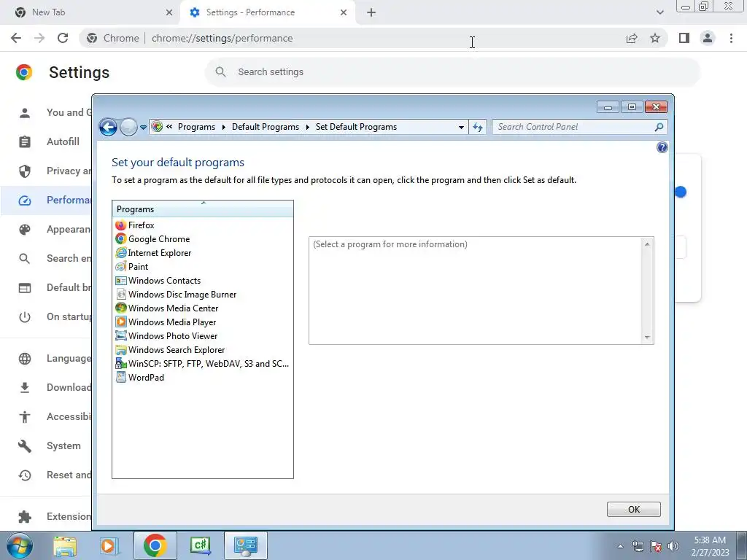Screen dimensions: 747x560
Task: Go back in the Control Panel window
Action: coord(108,127)
